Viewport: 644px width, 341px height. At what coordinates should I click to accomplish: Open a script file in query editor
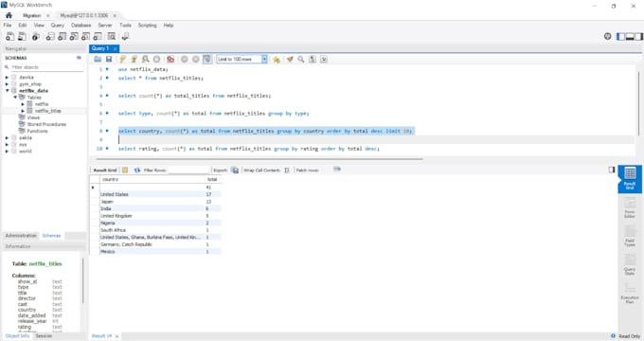98,59
